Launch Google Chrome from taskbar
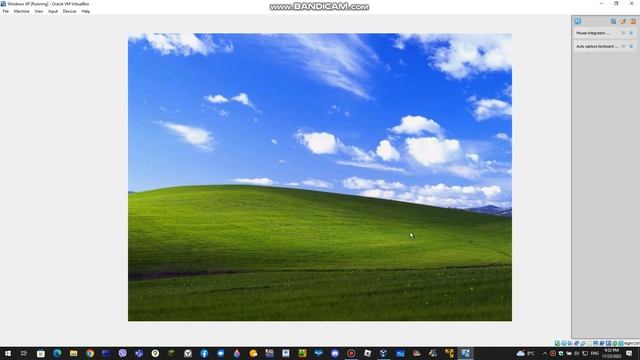Image resolution: width=640 pixels, height=360 pixels. 90,353
